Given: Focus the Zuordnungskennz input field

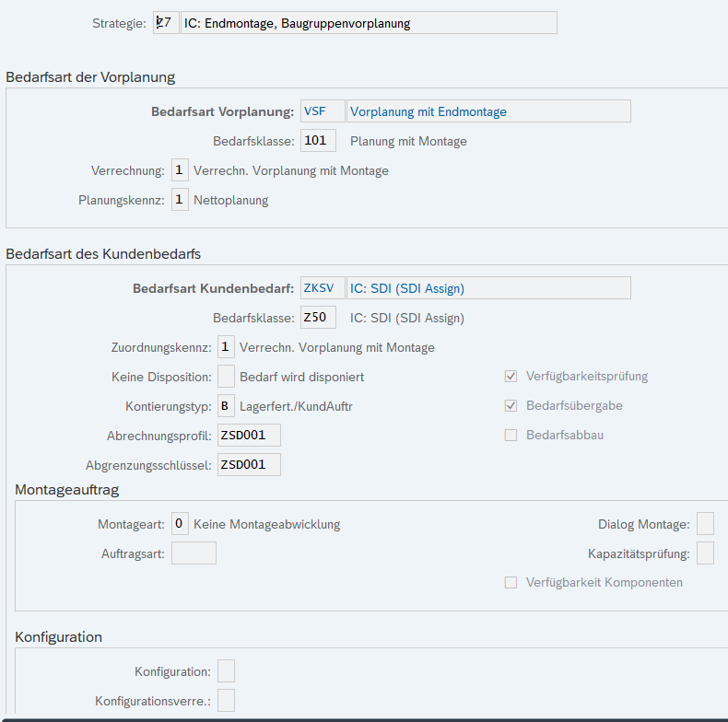Looking at the screenshot, I should coord(226,347).
